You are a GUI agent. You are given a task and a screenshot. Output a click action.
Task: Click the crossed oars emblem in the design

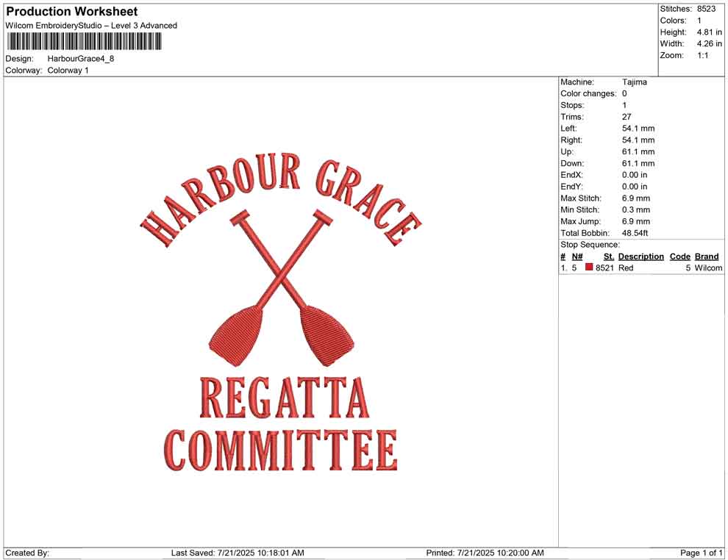(282, 289)
